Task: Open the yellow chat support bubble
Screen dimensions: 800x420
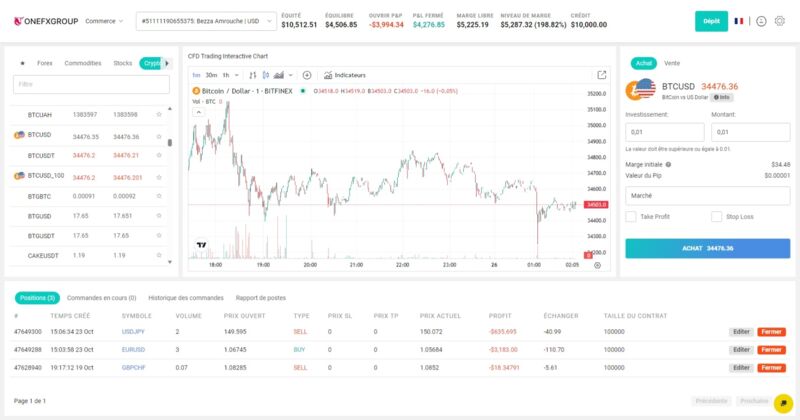Action: pyautogui.click(x=783, y=403)
